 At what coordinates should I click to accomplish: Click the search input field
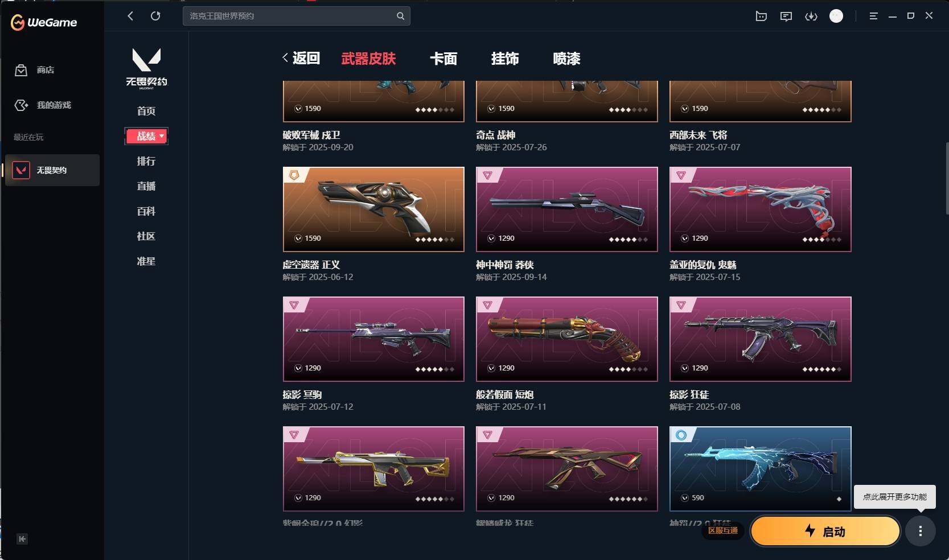point(290,16)
